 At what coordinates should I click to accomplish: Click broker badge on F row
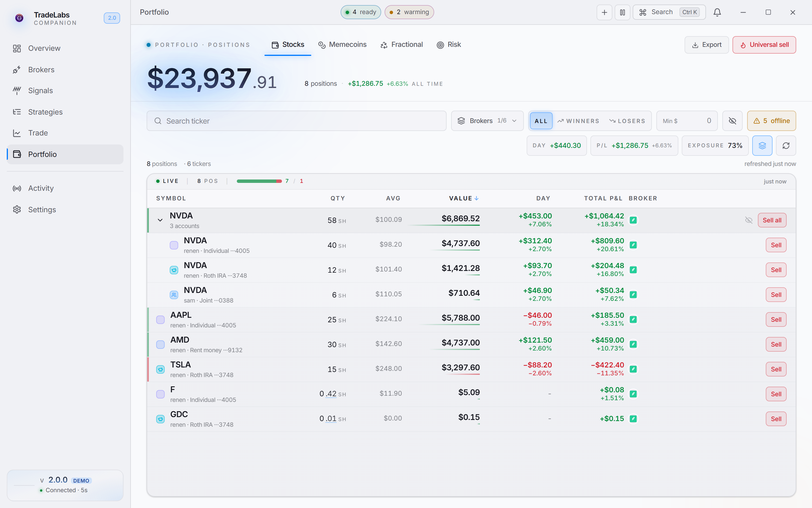633,394
